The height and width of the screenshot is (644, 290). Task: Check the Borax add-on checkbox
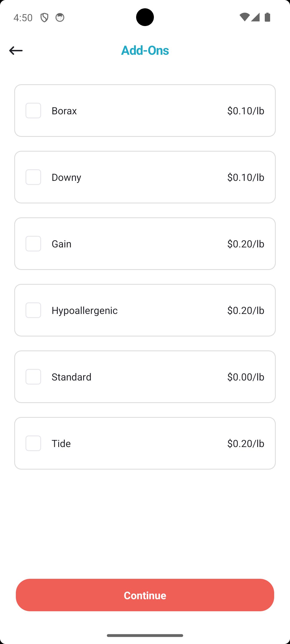click(33, 111)
